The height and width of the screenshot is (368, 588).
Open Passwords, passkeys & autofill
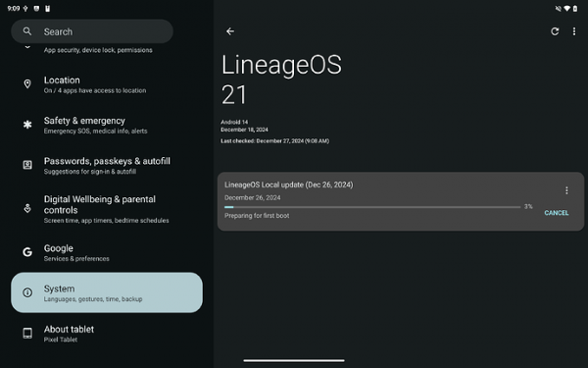[x=107, y=166]
